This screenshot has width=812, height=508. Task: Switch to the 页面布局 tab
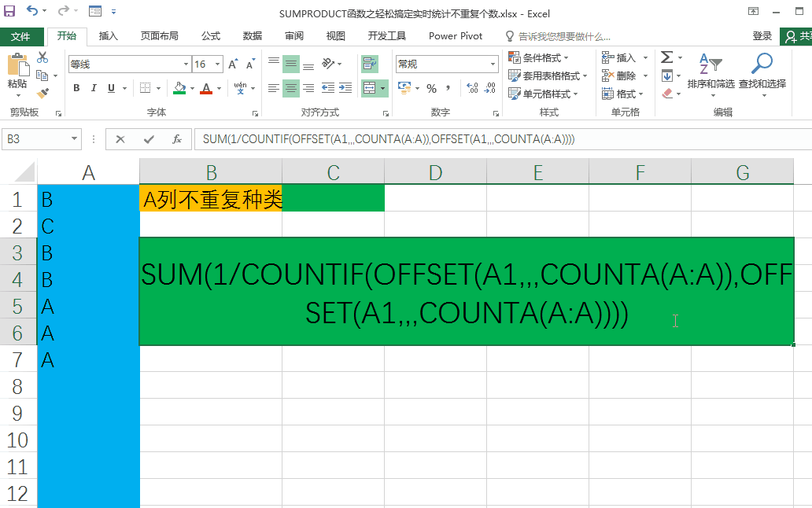coord(159,35)
